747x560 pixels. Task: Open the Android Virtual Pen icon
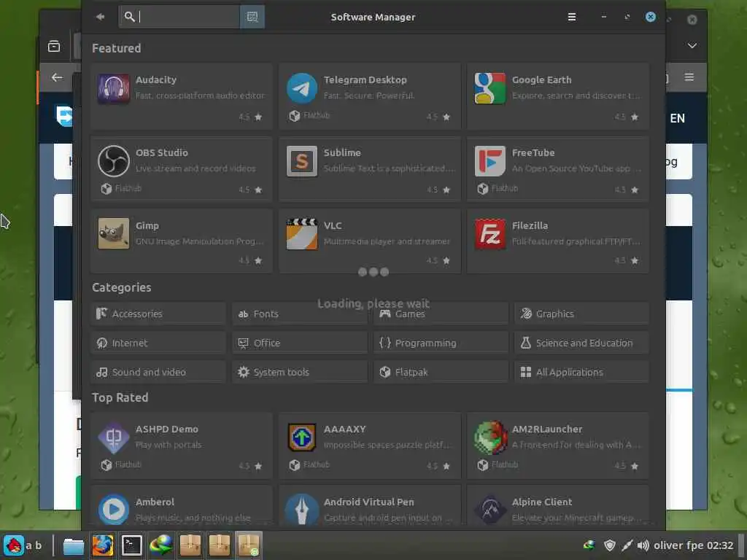pyautogui.click(x=301, y=510)
